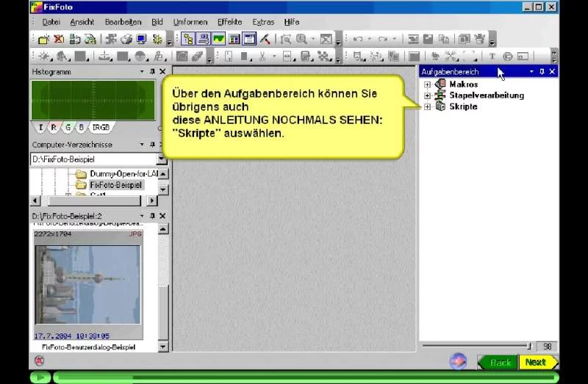
Task: Open the Ansicht menu
Action: click(82, 22)
